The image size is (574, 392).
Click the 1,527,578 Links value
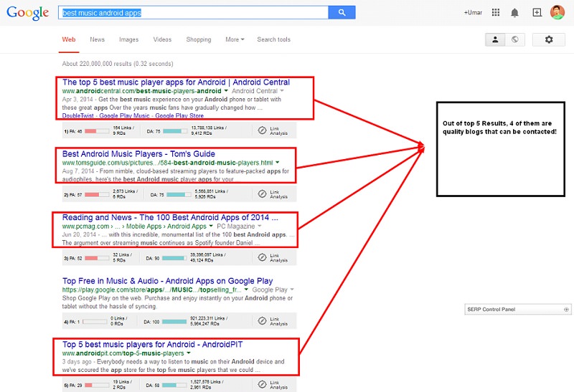click(207, 382)
